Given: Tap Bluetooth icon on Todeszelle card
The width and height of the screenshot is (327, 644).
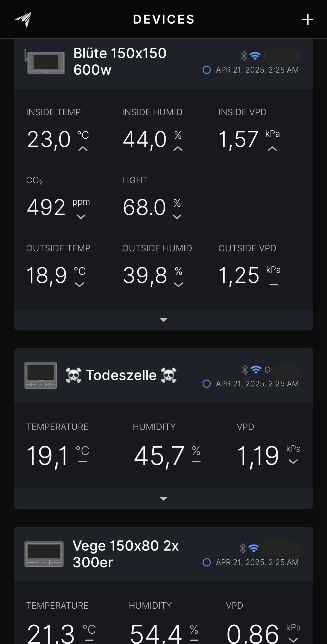Looking at the screenshot, I should tap(245, 369).
